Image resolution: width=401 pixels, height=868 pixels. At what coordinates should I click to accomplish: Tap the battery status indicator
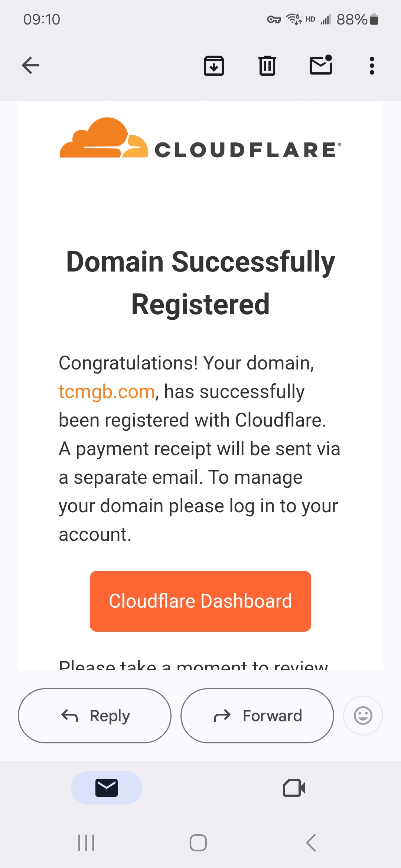coord(374,19)
